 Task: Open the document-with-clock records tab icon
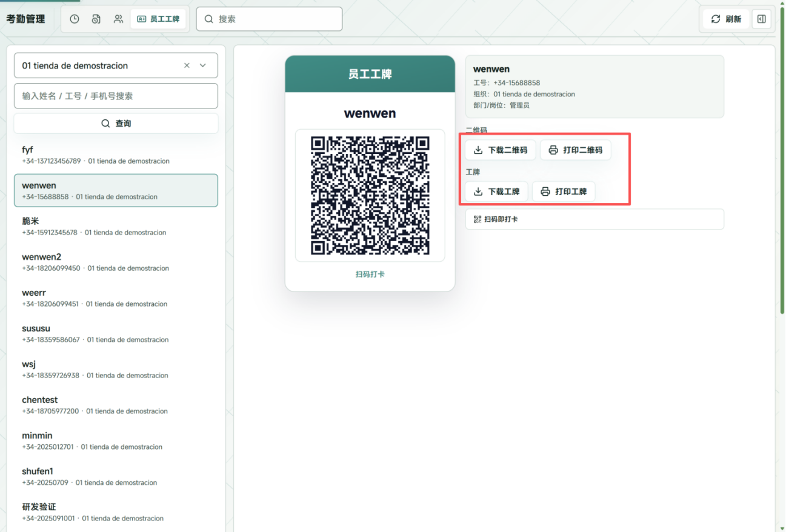pos(96,19)
